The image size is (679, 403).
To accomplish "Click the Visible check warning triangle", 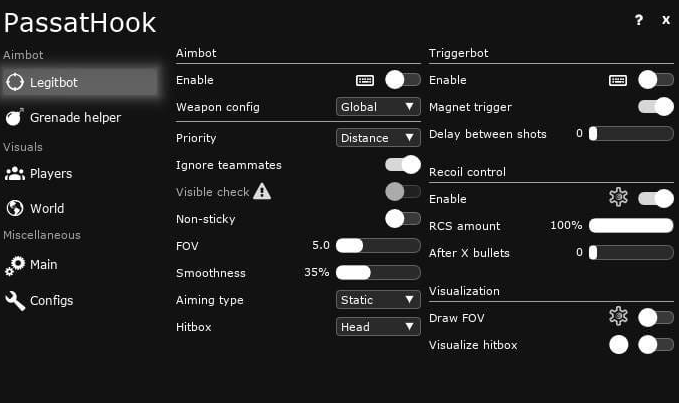I will coord(262,191).
